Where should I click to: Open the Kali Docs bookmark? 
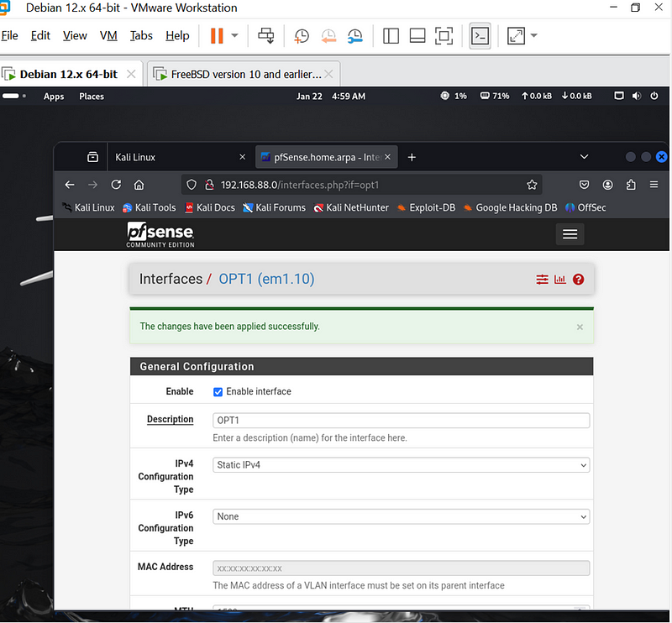210,208
